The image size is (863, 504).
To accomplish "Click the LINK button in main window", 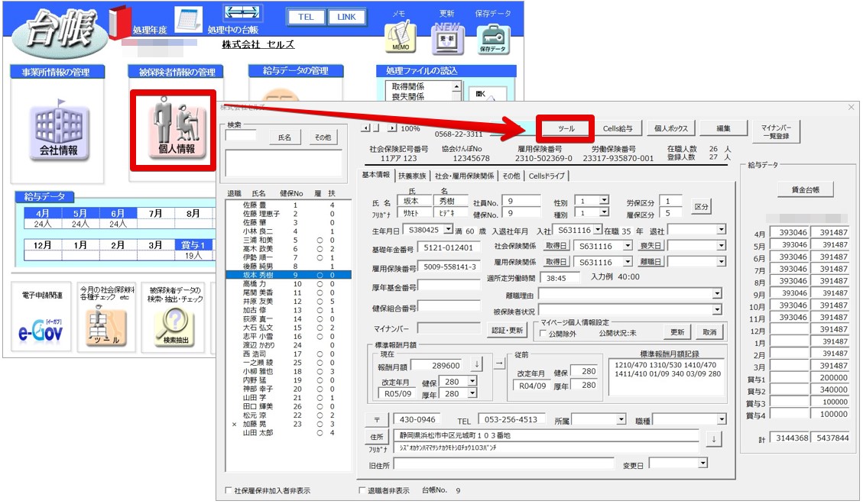I will (347, 17).
